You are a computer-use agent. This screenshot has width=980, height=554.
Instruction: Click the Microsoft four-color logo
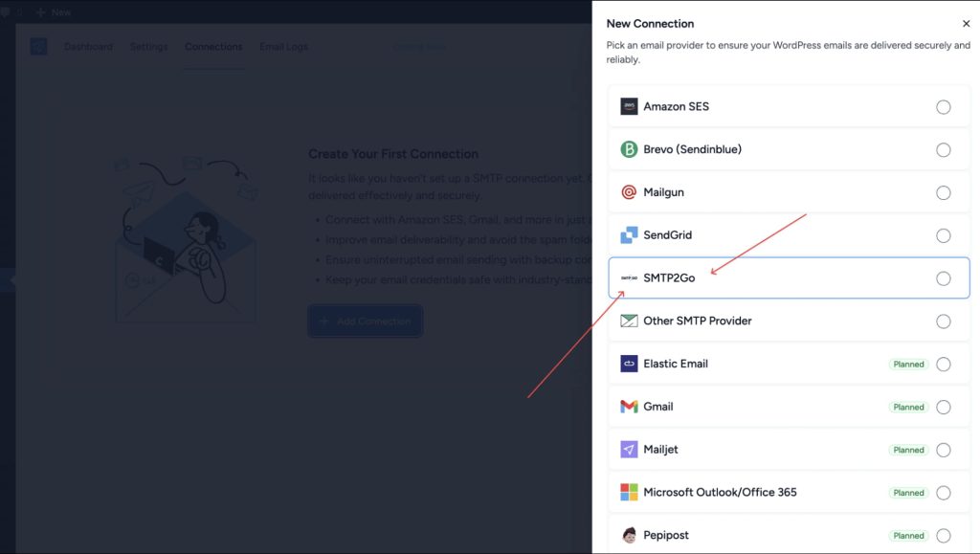(629, 492)
